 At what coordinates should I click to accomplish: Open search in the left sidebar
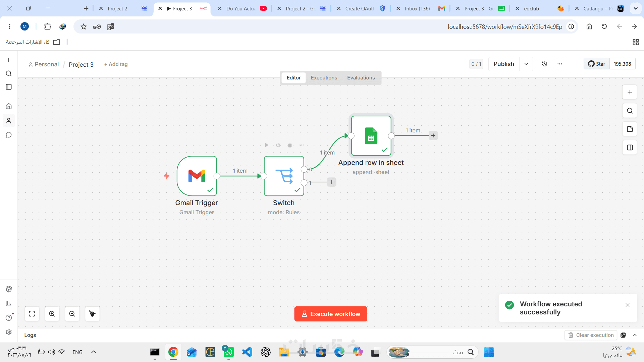9,73
